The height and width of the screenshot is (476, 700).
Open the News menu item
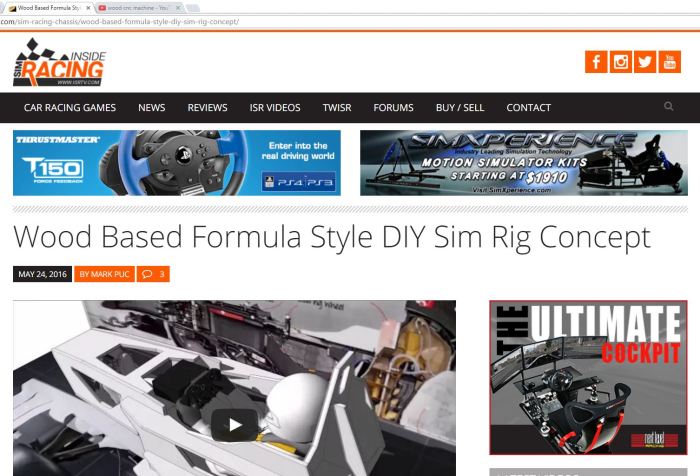152,108
